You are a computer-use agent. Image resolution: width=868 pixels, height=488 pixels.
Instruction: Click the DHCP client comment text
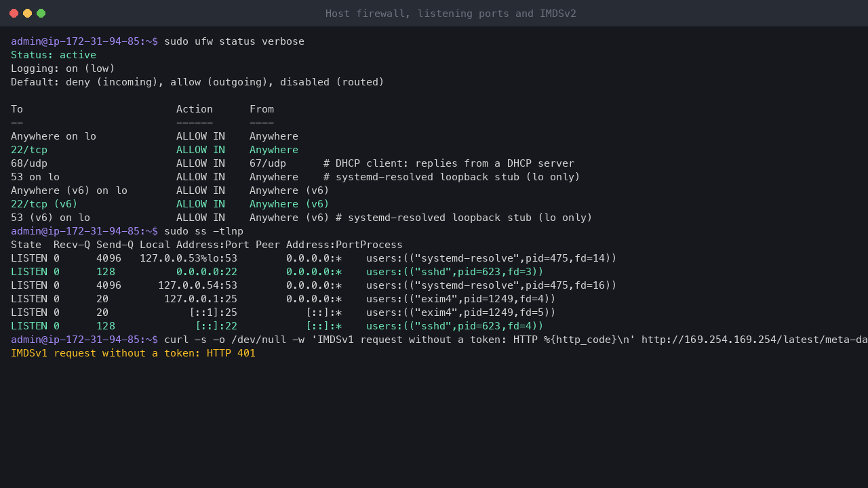tap(449, 163)
